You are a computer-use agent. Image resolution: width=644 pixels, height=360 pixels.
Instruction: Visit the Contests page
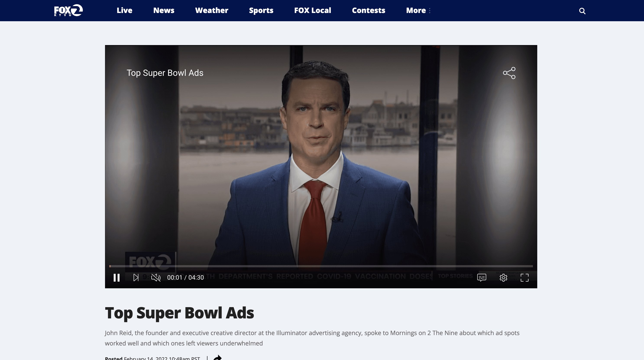click(369, 10)
